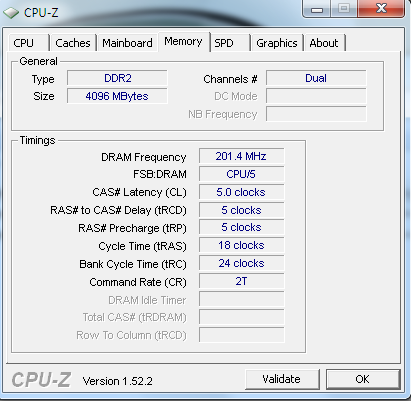
Task: Click the Bank Cycle Time value 24 clocks
Action: click(242, 264)
